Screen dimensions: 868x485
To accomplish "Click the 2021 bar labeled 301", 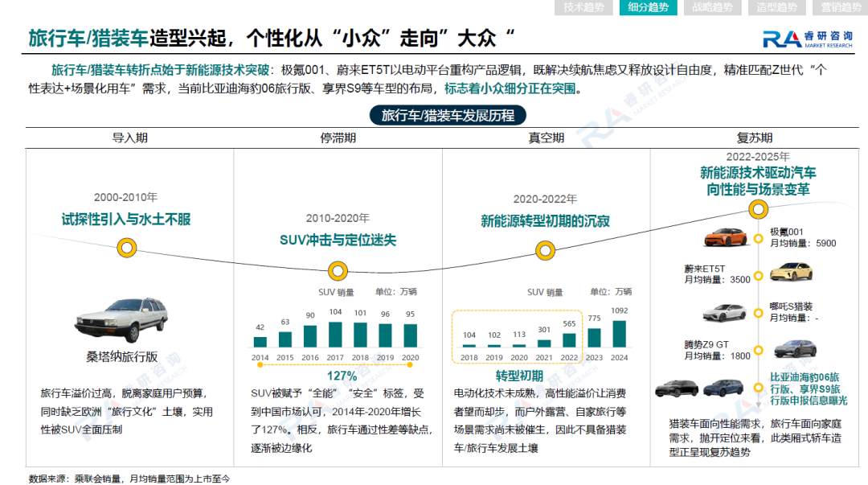I will tap(544, 343).
